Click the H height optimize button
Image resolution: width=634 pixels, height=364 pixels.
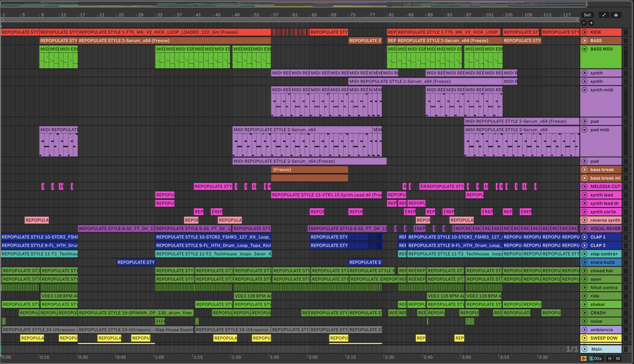click(x=610, y=358)
